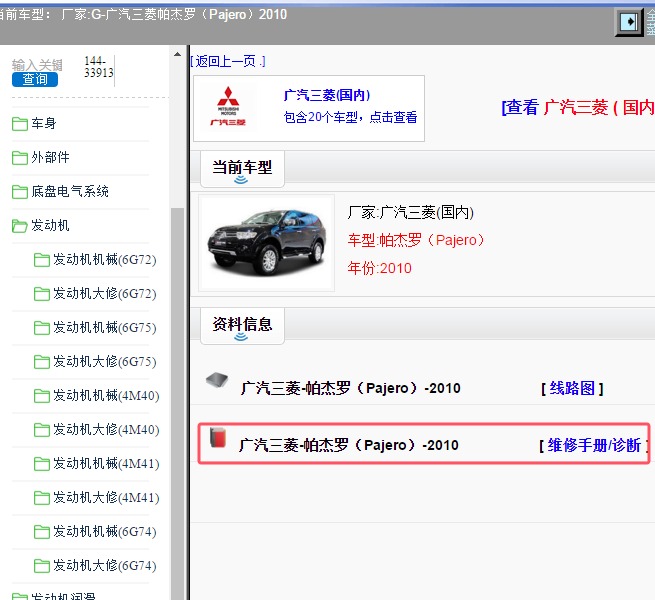Open the 线路图 link
655x600 pixels.
click(x=572, y=389)
